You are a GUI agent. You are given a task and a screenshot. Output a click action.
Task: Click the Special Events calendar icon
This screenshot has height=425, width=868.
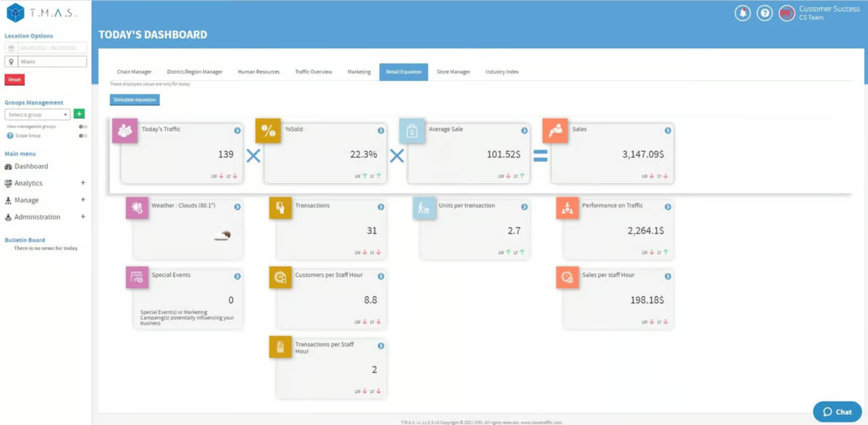click(x=137, y=277)
